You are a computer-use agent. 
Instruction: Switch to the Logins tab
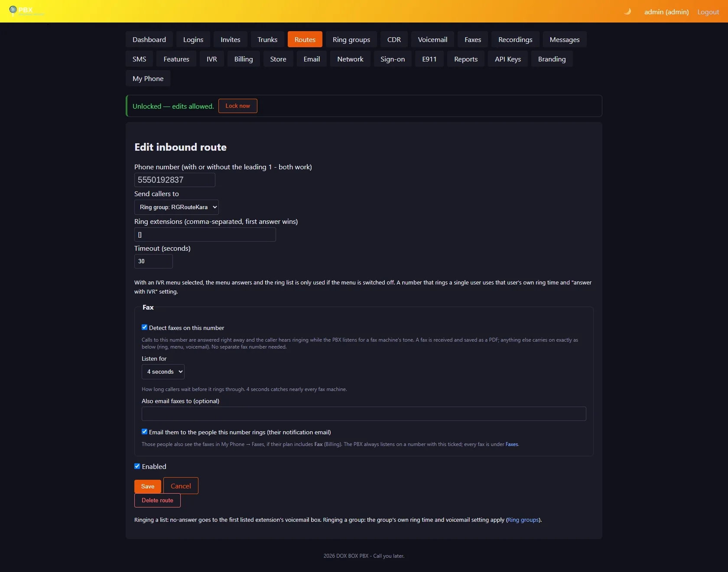click(x=193, y=39)
